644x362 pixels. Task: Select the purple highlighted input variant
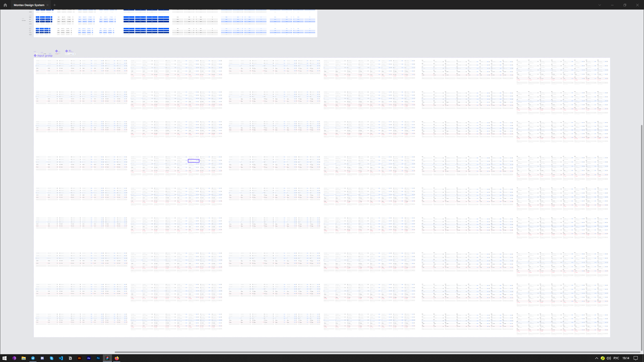click(x=193, y=161)
